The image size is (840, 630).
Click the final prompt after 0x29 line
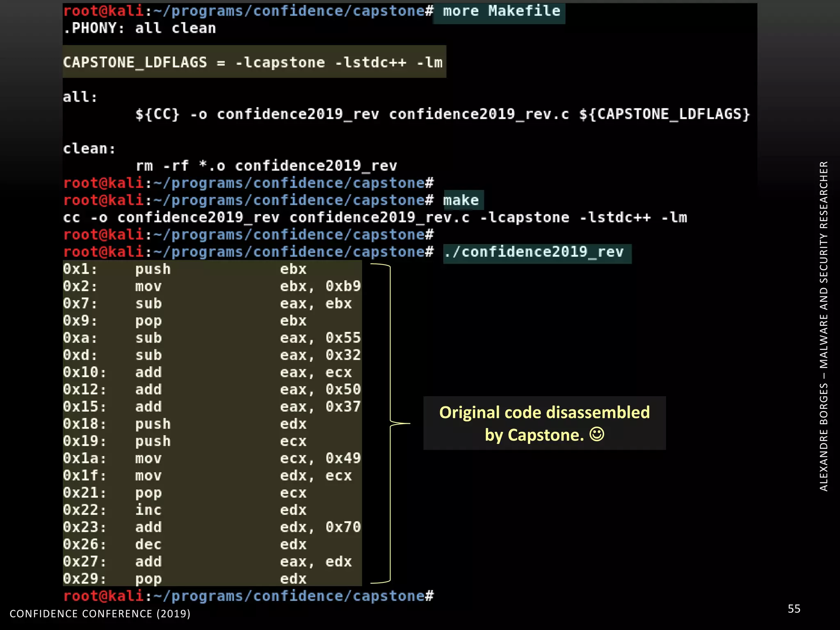[x=249, y=596]
